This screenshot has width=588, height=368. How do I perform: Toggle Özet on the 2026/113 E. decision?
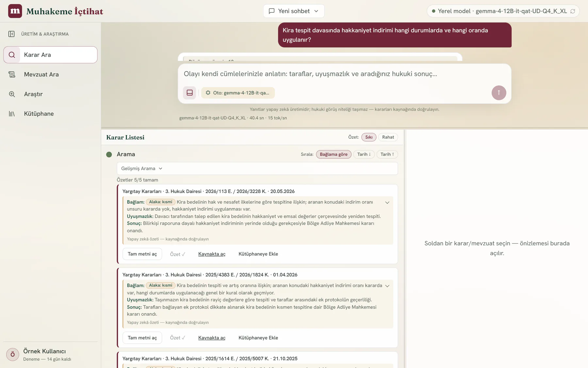[177, 254]
